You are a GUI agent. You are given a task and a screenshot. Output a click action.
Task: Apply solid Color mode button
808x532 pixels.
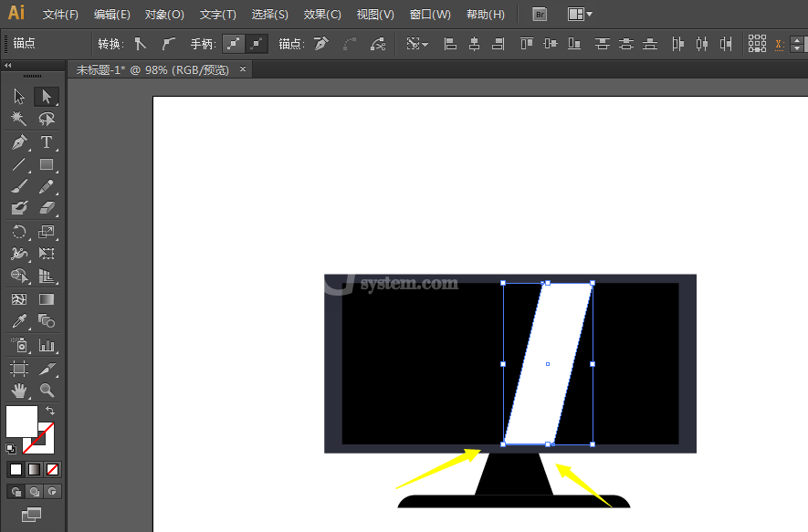pyautogui.click(x=16, y=470)
